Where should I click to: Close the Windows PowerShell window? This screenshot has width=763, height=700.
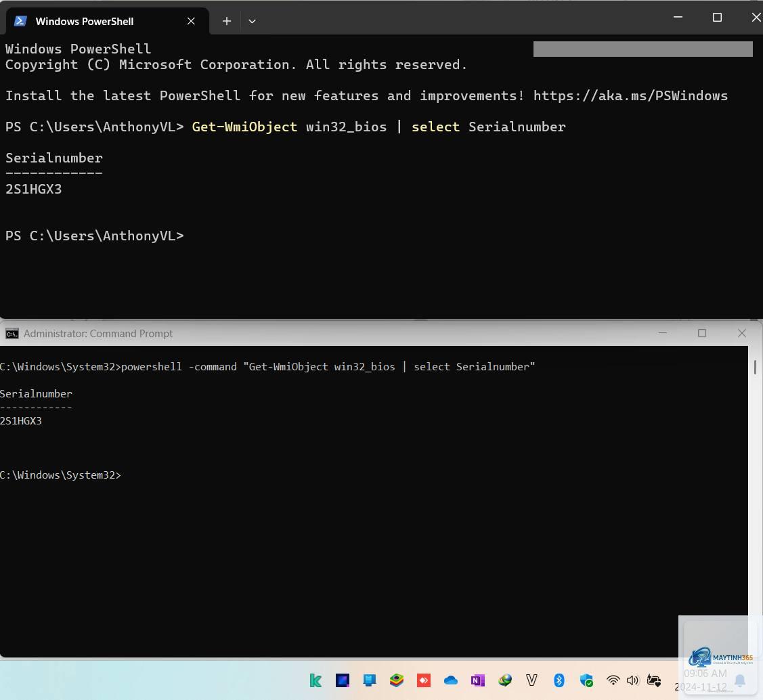(756, 17)
